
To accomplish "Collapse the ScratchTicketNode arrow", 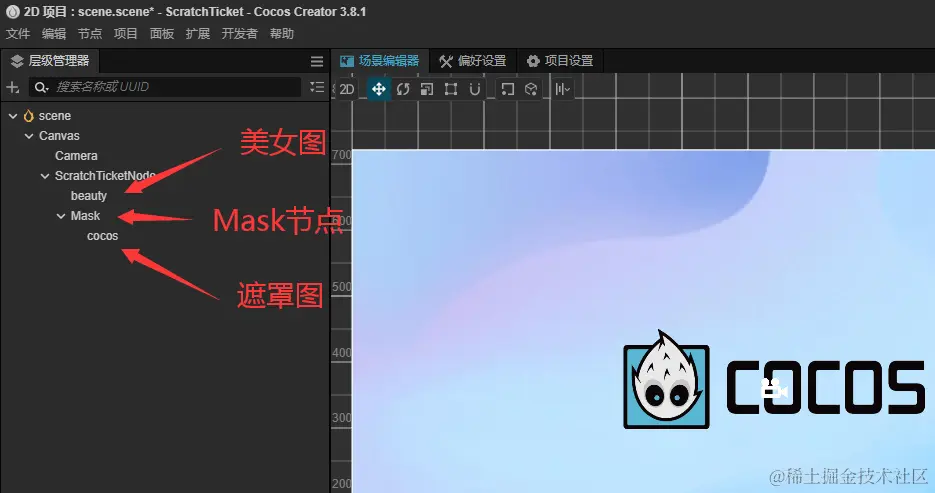I will (x=45, y=176).
